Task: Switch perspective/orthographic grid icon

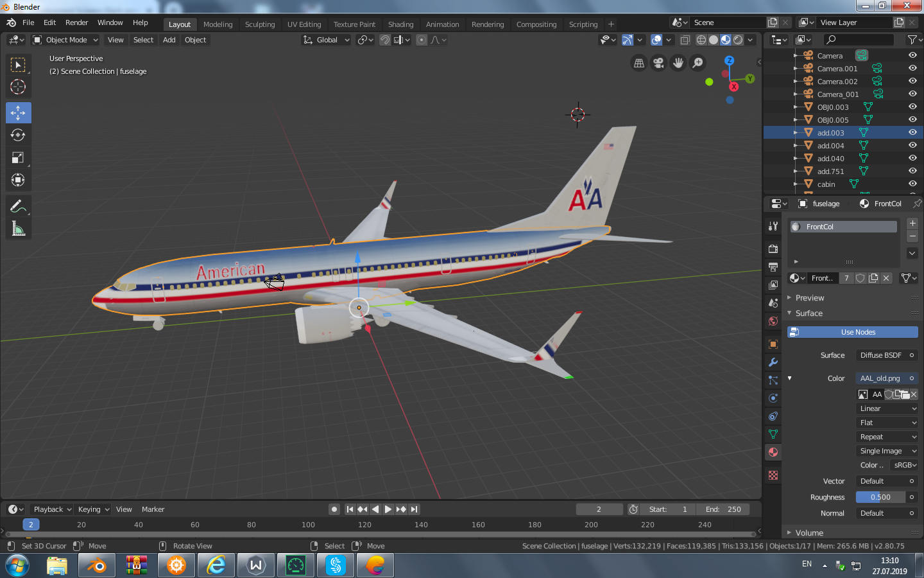Action: [x=639, y=62]
